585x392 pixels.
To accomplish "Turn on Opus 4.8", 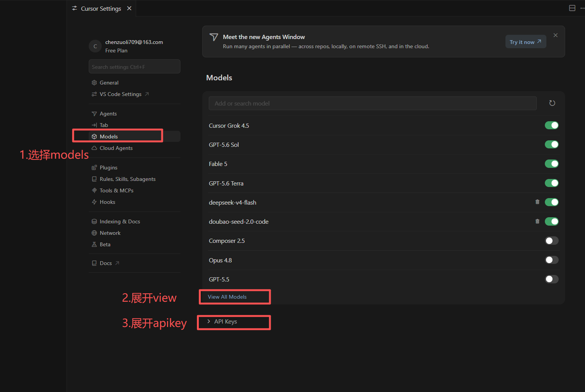I will 552,260.
